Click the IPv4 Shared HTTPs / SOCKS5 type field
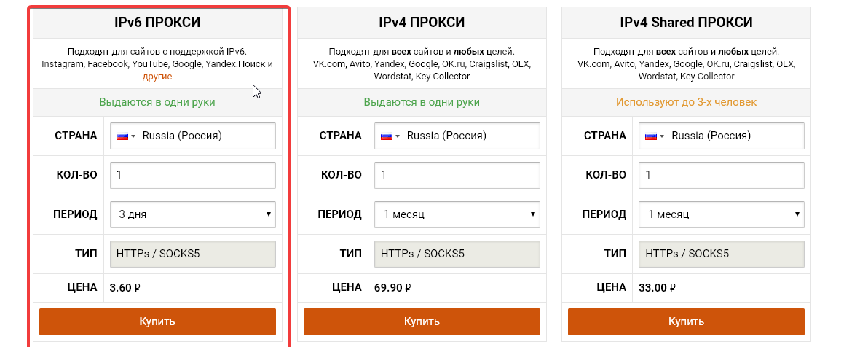Viewport: 868px width, 347px height. coord(722,254)
